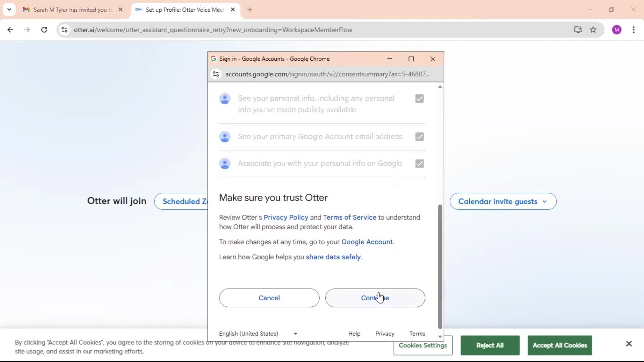Maximize the Google sign-in popup
Screen dimensions: 644x362
pyautogui.click(x=411, y=59)
